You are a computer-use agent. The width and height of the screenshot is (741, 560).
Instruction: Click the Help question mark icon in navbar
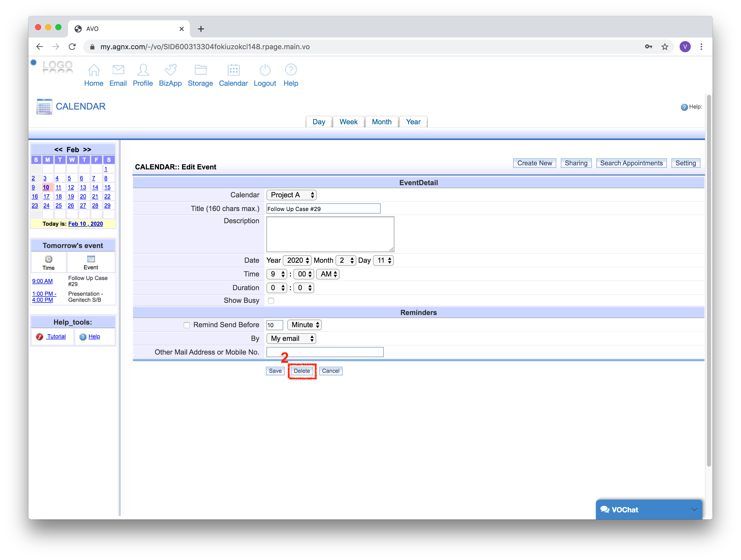(291, 70)
